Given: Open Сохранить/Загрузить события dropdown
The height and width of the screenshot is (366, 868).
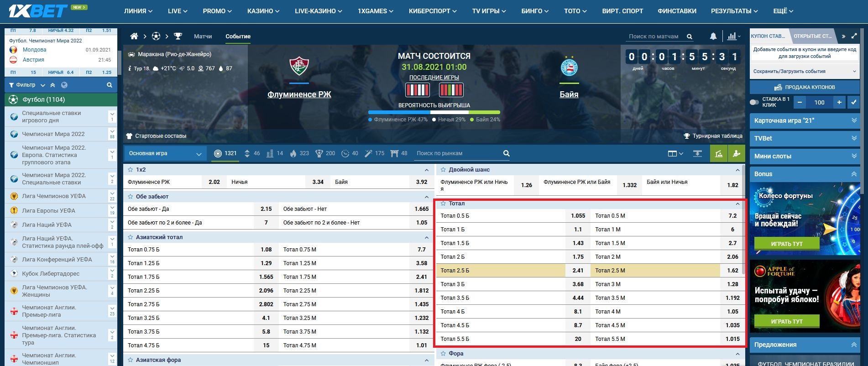Looking at the screenshot, I should pos(805,71).
